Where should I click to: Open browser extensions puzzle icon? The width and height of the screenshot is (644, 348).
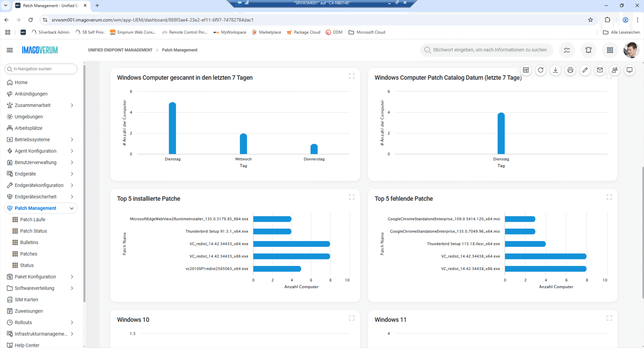pos(608,20)
